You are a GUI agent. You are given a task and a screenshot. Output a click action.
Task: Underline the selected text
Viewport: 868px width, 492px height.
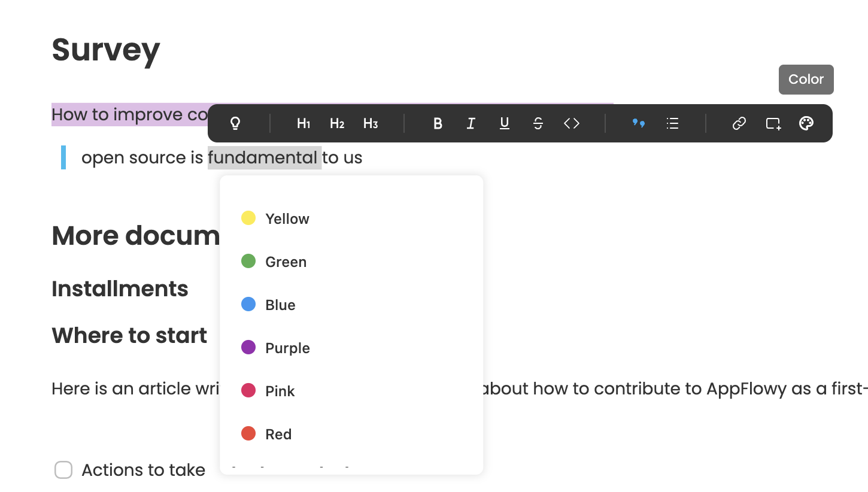(505, 123)
